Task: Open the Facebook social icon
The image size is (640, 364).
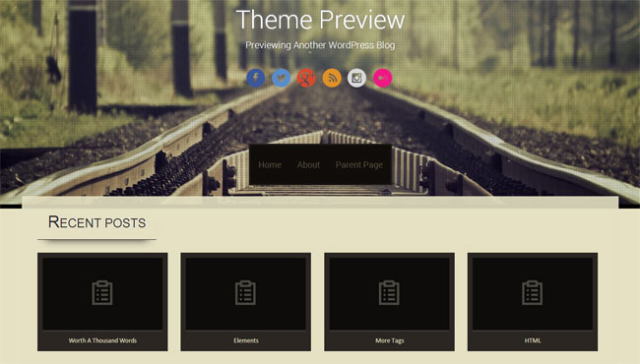Action: point(256,78)
